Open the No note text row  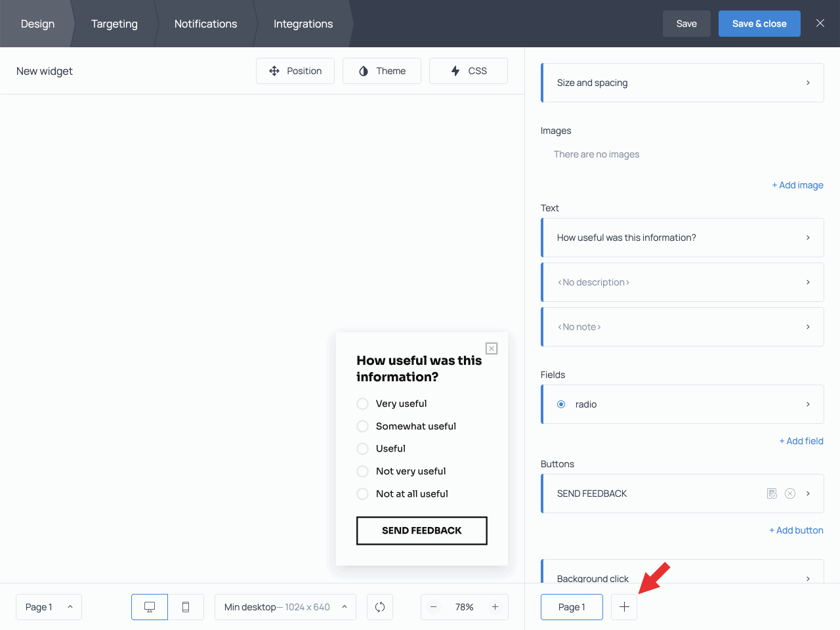pos(682,327)
